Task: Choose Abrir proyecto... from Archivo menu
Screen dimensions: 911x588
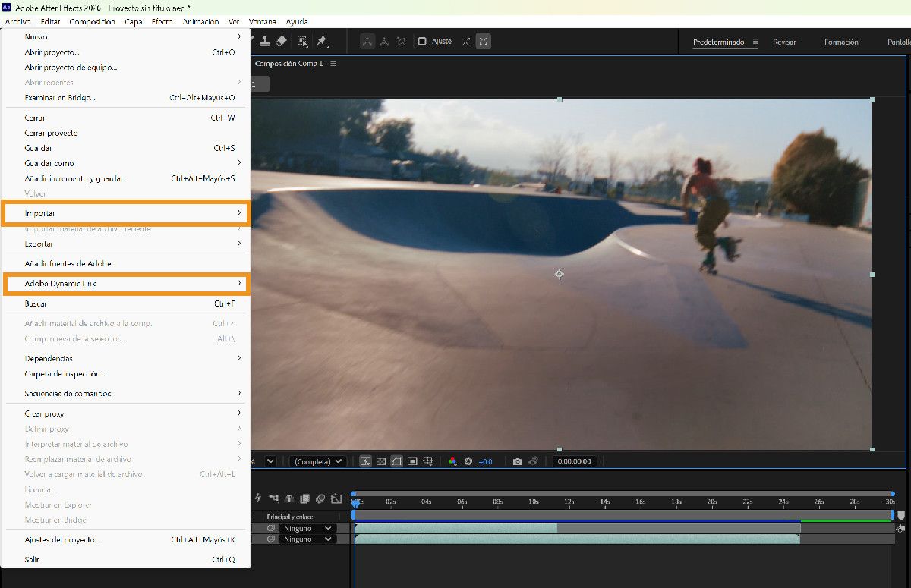Action: pos(126,52)
